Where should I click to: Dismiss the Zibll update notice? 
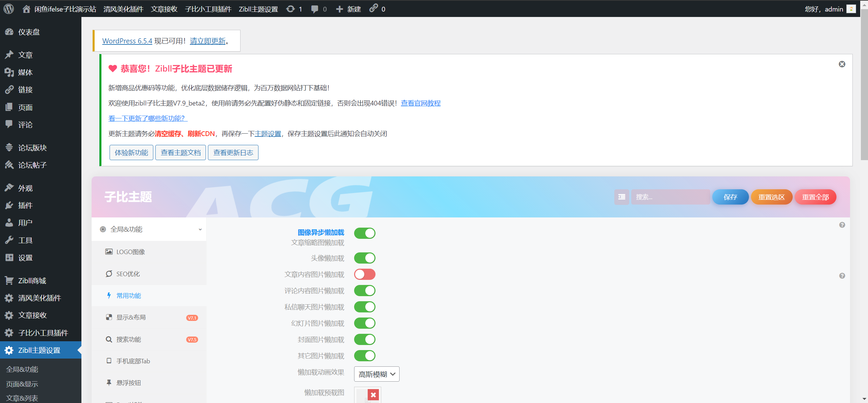point(842,64)
